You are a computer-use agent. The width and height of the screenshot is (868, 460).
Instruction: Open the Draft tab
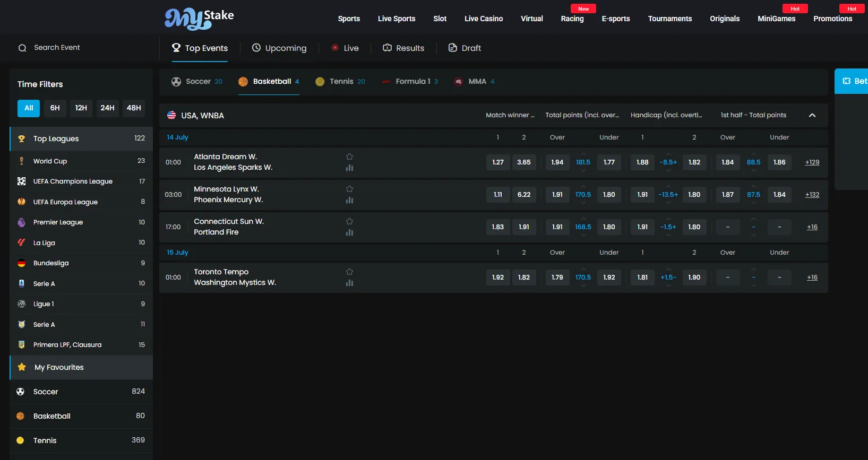465,48
